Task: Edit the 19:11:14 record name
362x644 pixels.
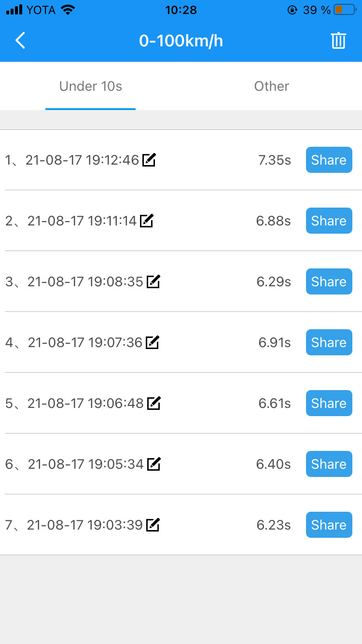Action: coord(146,221)
